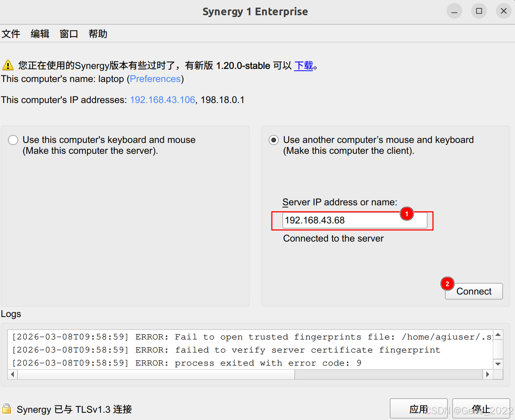Click the 'Connected to the server' status text

click(x=333, y=239)
